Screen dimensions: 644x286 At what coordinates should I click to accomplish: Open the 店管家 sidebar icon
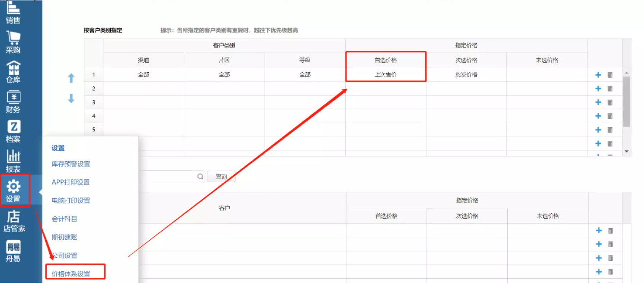[x=14, y=220]
